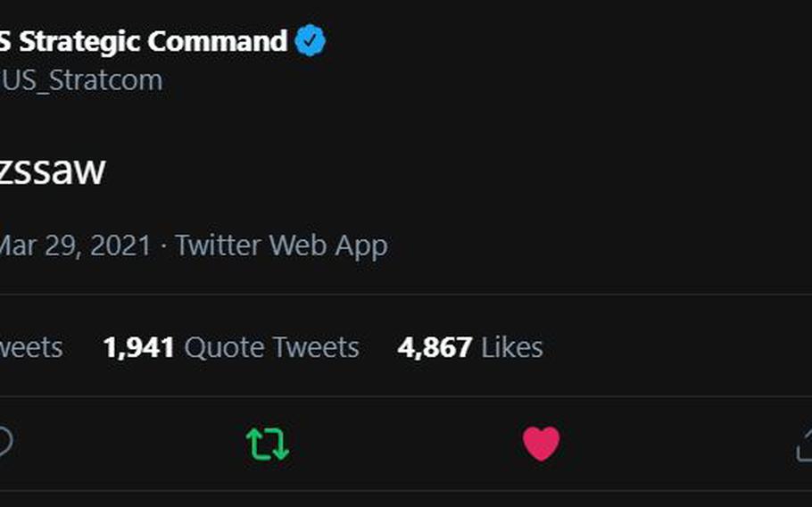This screenshot has width=812, height=507.
Task: View the 1,941 Quote Tweets list
Action: 231,347
